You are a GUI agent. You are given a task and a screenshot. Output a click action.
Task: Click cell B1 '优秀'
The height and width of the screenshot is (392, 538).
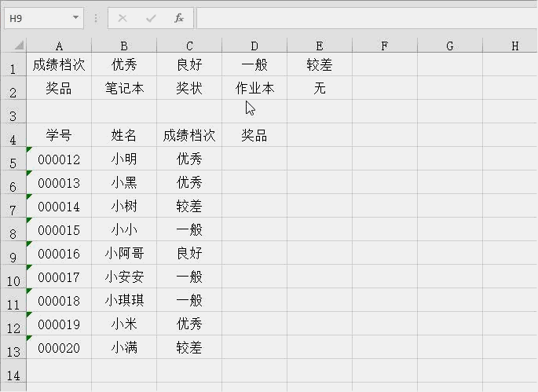click(x=124, y=64)
